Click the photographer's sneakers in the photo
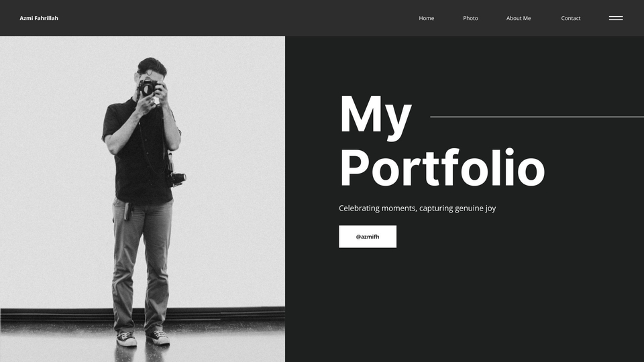The image size is (644, 362). pyautogui.click(x=143, y=338)
